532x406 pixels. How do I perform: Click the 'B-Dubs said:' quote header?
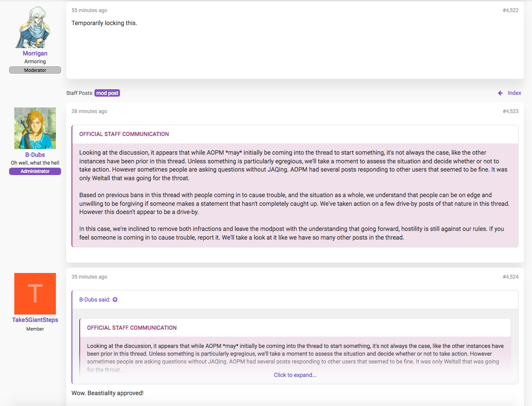pos(95,300)
